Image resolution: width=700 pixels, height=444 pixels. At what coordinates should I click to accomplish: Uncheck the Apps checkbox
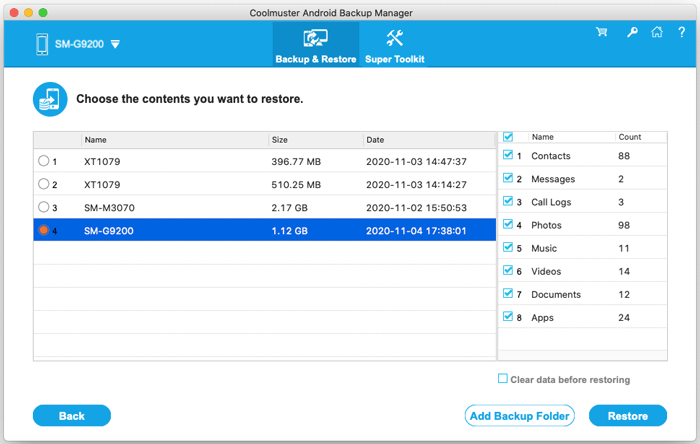pyautogui.click(x=508, y=316)
